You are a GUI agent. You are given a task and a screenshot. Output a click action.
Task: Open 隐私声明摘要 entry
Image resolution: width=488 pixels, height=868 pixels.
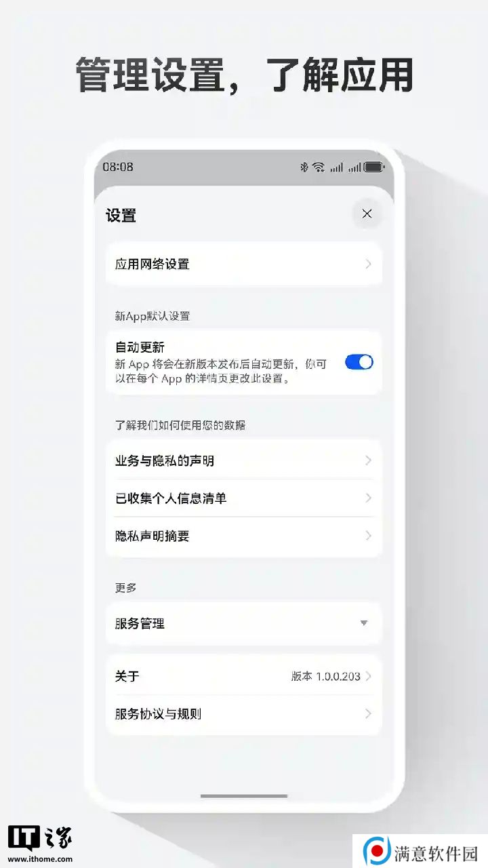point(244,536)
